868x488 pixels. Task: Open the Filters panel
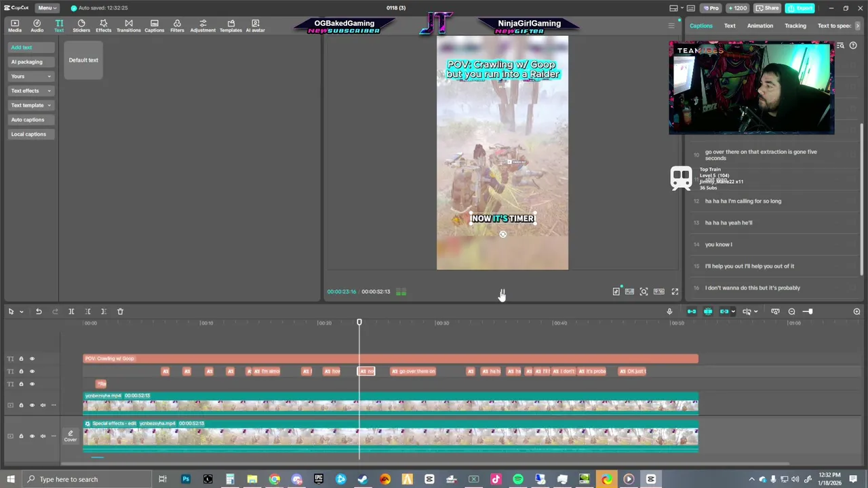click(177, 26)
